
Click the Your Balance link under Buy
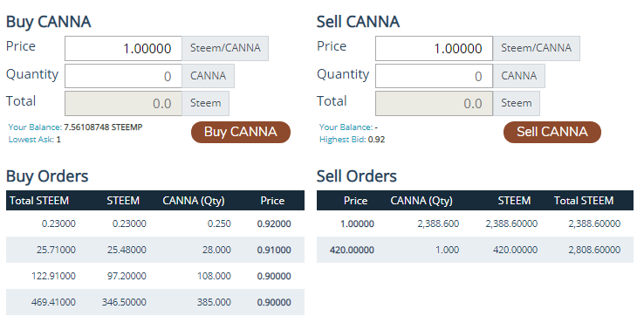(x=35, y=127)
